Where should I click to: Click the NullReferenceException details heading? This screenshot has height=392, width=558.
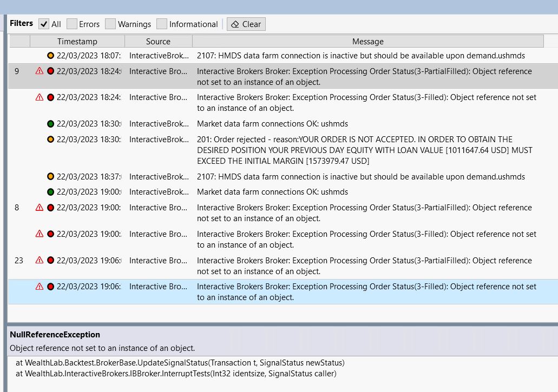pyautogui.click(x=55, y=335)
